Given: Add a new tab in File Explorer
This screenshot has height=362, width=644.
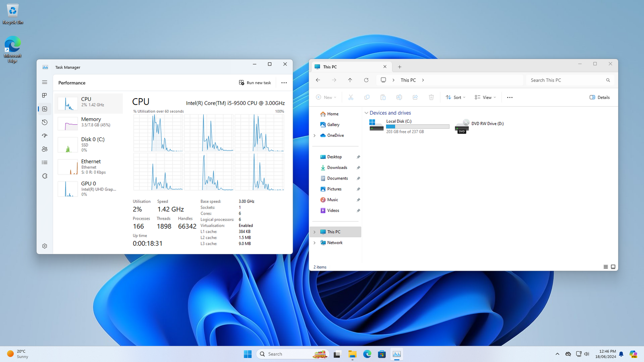Looking at the screenshot, I should click(x=400, y=67).
